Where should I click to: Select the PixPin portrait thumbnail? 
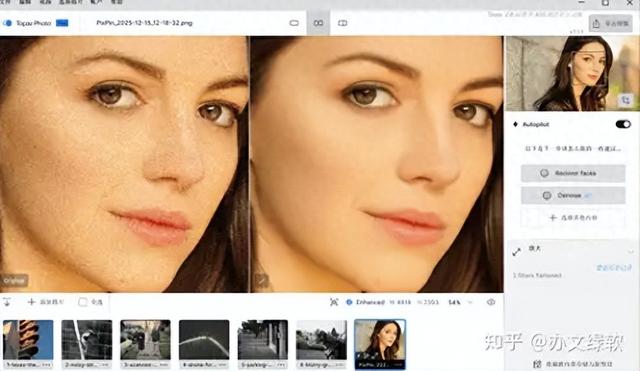[x=380, y=344]
